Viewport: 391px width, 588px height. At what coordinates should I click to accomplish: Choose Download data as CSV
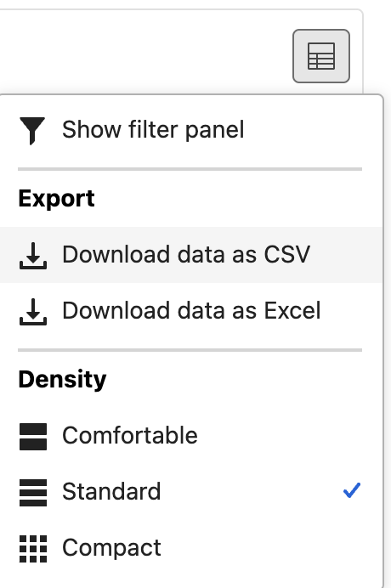(x=191, y=255)
